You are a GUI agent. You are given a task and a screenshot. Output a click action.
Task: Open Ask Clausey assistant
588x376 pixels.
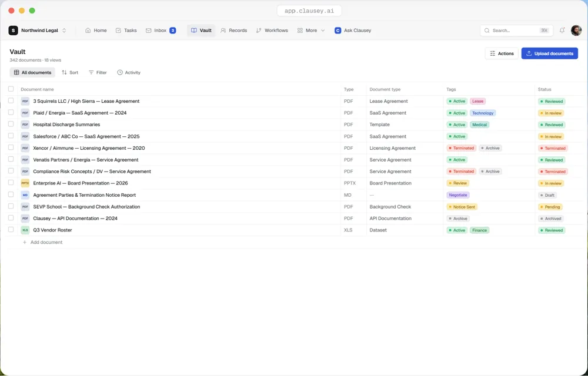pyautogui.click(x=353, y=31)
